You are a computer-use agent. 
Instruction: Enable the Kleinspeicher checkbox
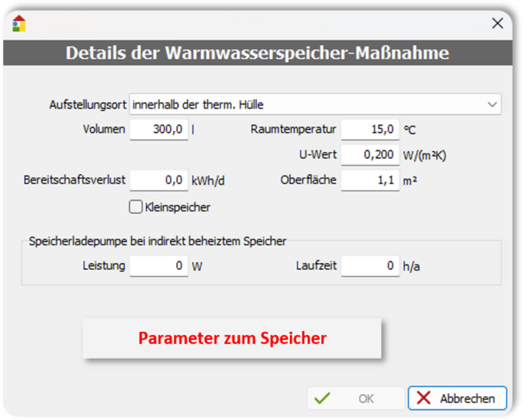(x=136, y=207)
